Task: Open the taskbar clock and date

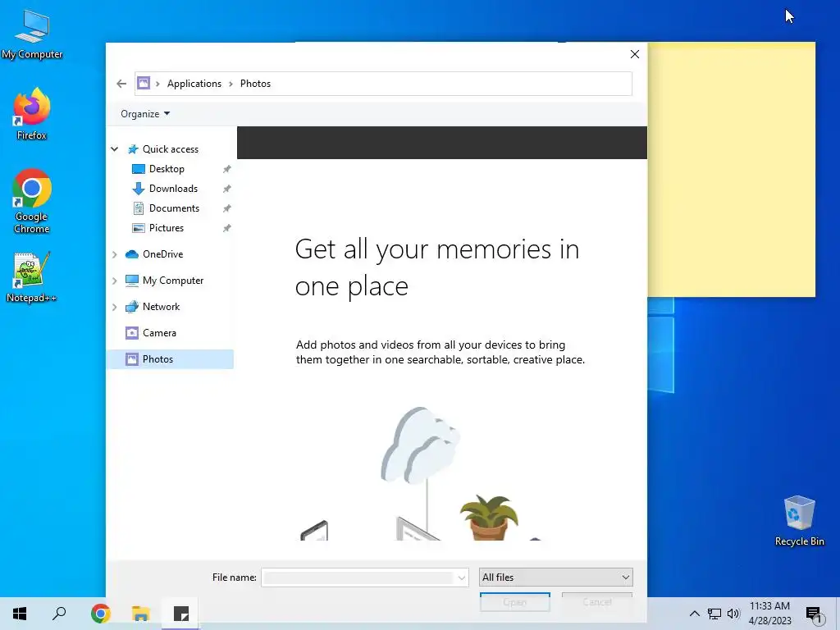Action: point(769,614)
